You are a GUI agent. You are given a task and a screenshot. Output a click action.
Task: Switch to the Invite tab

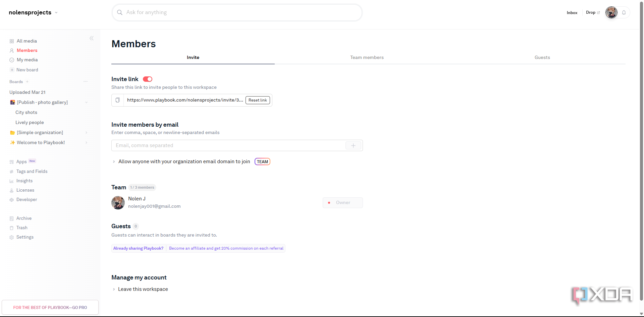point(193,58)
